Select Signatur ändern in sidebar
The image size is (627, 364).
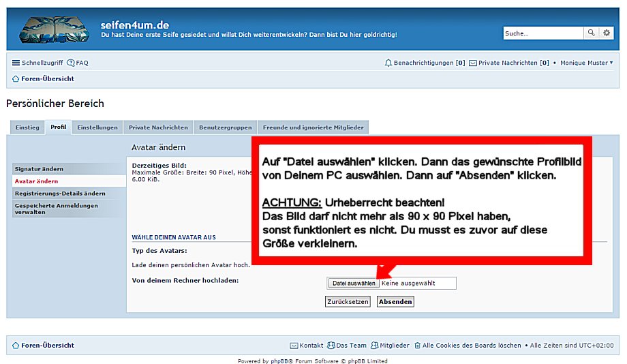click(x=40, y=169)
